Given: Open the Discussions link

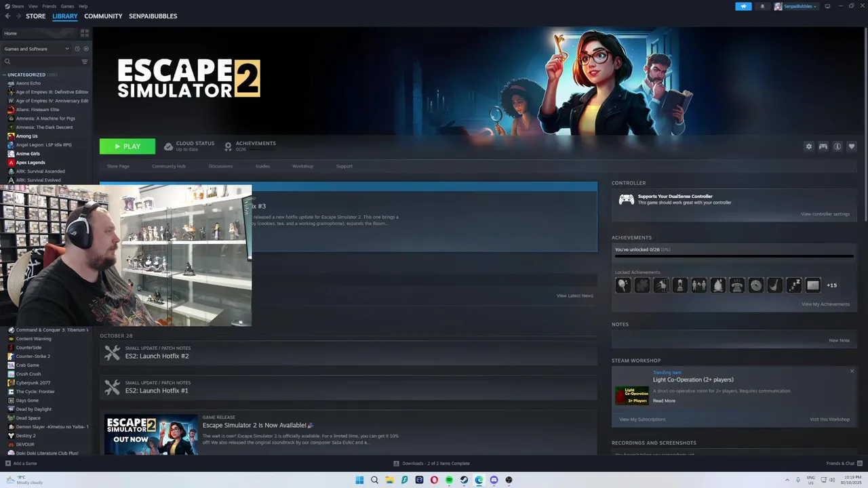Looking at the screenshot, I should click(220, 166).
